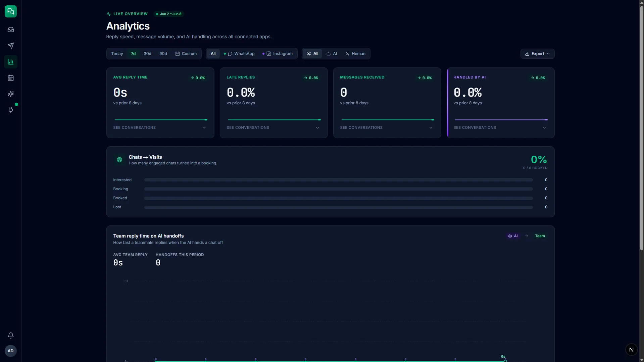The width and height of the screenshot is (644, 362).
Task: Filter by Human handler
Action: click(355, 54)
